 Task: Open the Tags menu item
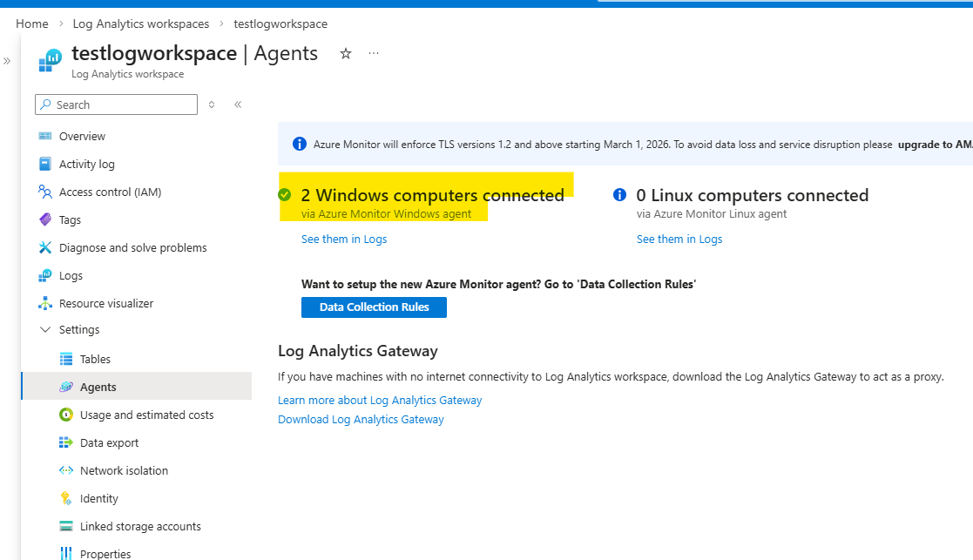70,220
